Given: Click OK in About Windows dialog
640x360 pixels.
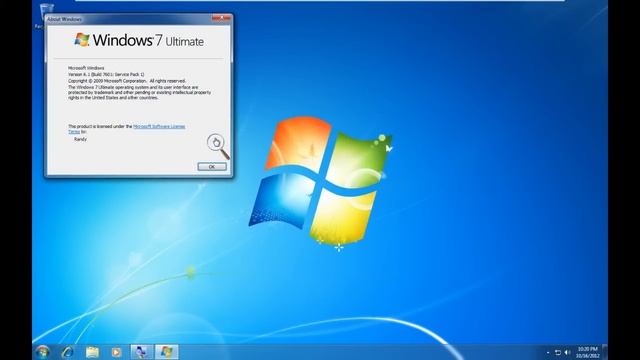Looking at the screenshot, I should (212, 167).
